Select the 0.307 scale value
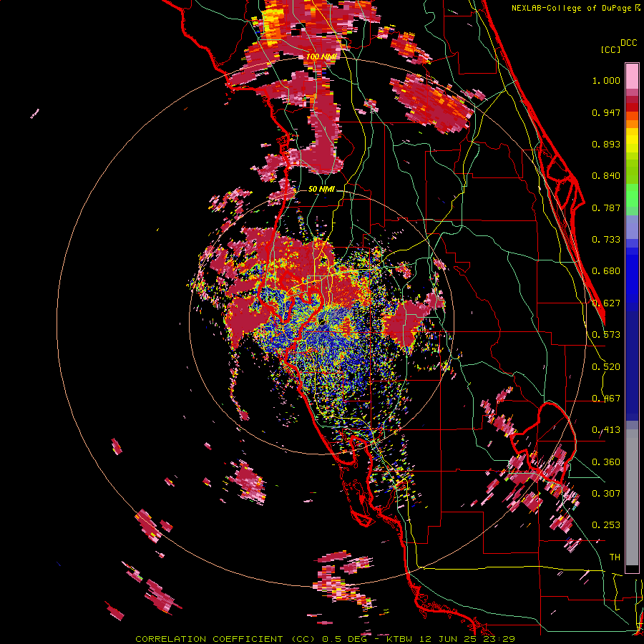Viewport: 644px width, 644px height. [606, 494]
